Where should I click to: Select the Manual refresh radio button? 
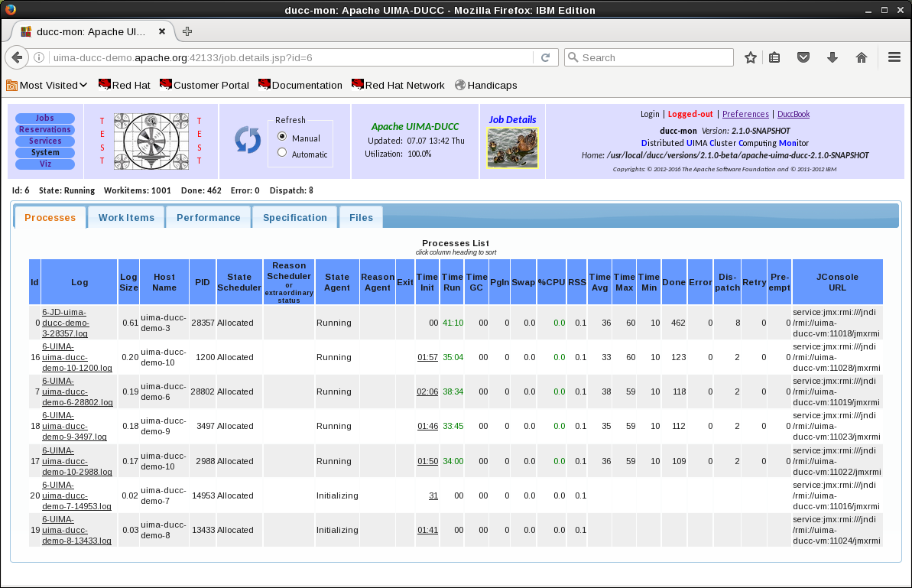tap(282, 137)
